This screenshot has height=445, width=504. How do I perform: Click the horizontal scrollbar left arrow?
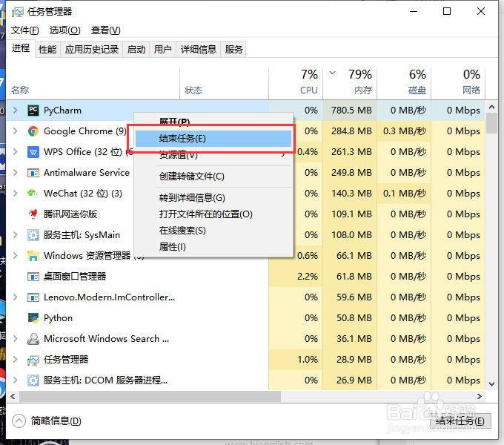13,397
